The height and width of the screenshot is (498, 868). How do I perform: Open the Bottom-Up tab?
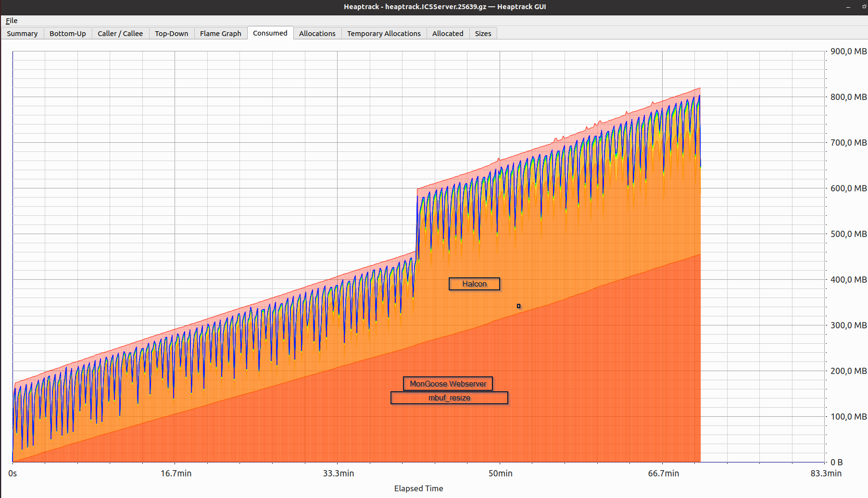[x=67, y=33]
